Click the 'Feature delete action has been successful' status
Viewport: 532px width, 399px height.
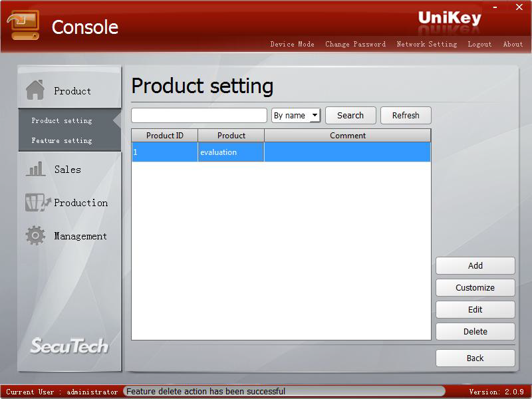(205, 391)
